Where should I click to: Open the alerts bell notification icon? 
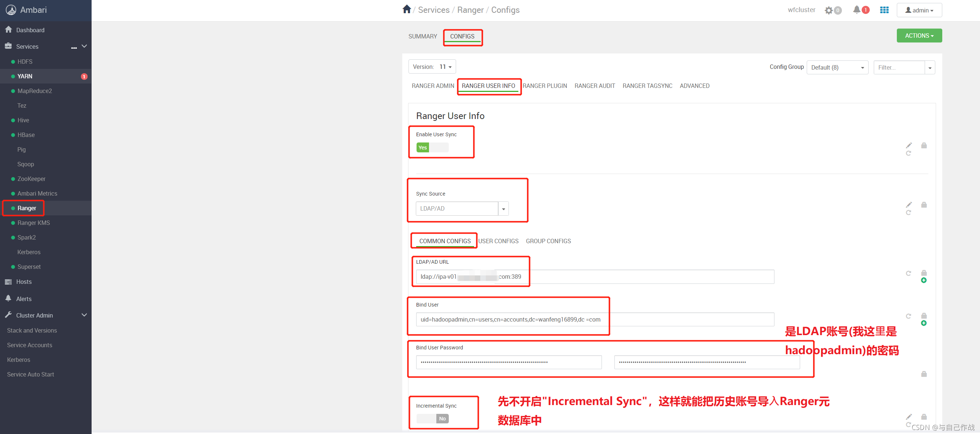click(x=857, y=10)
